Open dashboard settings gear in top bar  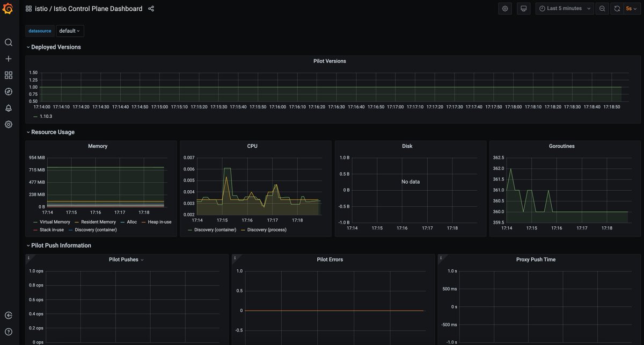click(505, 9)
